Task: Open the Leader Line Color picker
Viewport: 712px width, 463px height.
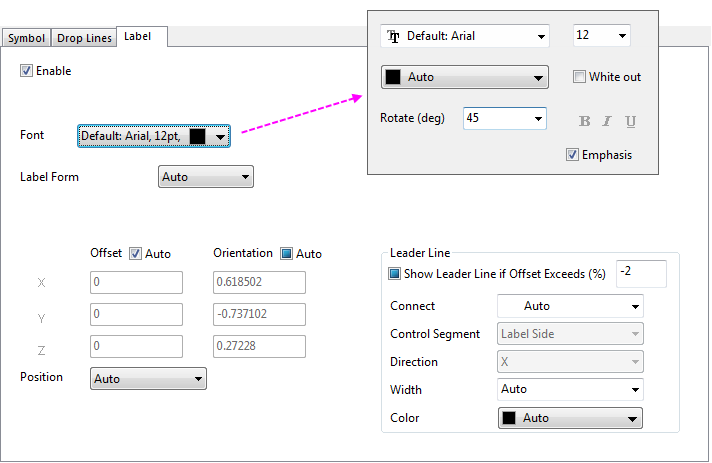Action: click(x=570, y=418)
